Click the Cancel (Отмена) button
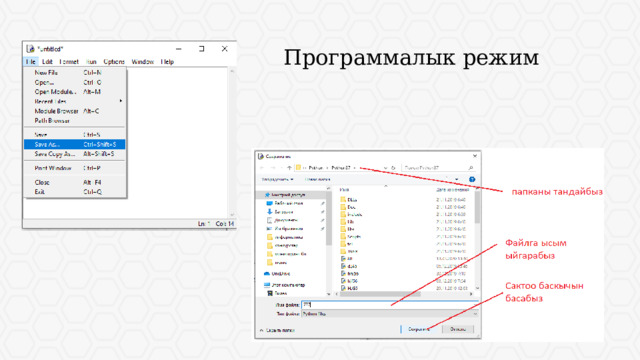Image resolution: width=640 pixels, height=360 pixels. [458, 329]
